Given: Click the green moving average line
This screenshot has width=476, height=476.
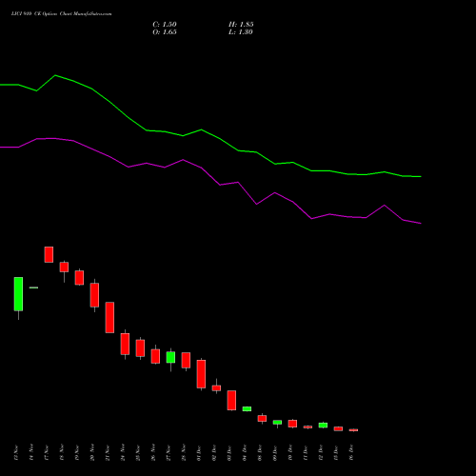Looking at the screenshot, I should (x=201, y=129).
